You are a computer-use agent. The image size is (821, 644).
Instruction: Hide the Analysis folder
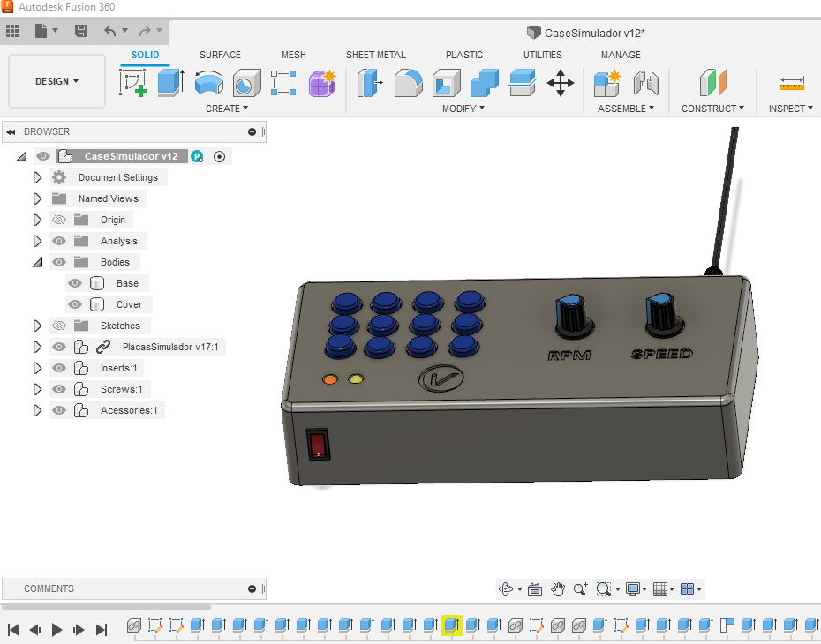[x=59, y=241]
